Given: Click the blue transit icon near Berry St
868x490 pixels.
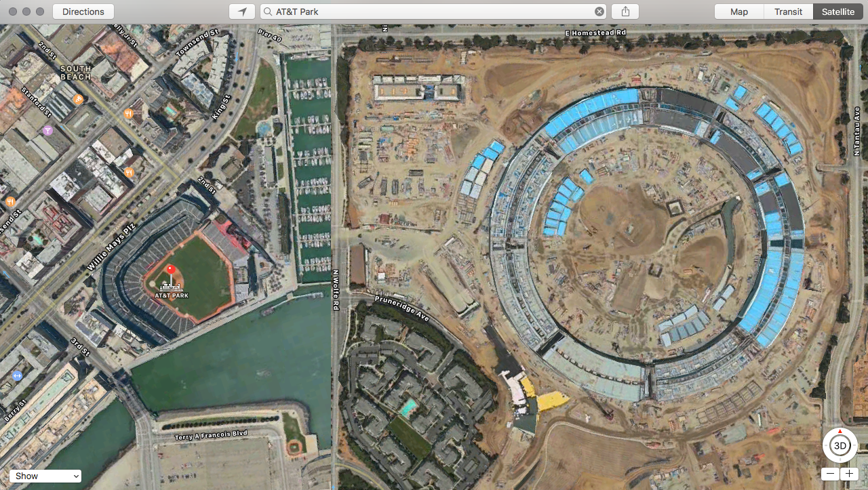Looking at the screenshot, I should [17, 375].
